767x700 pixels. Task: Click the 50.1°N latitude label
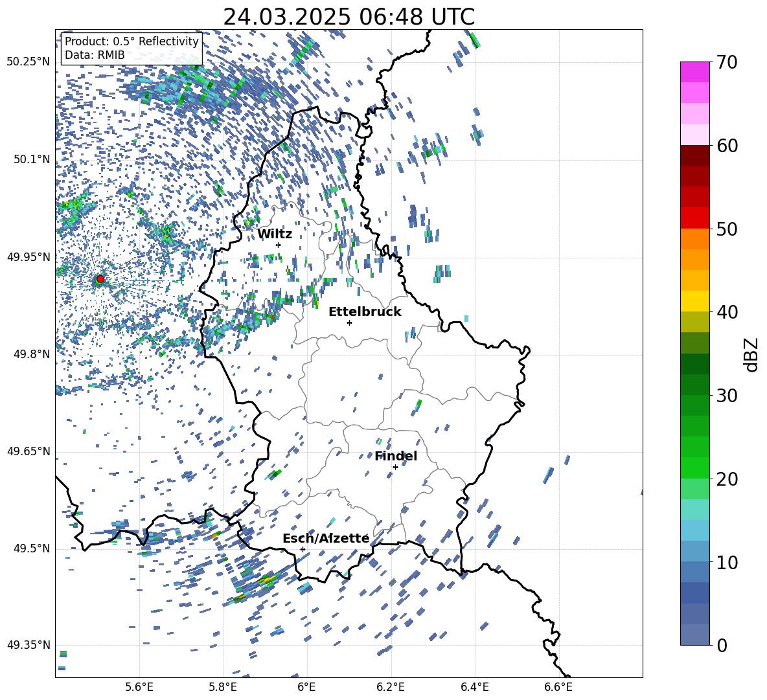[x=32, y=159]
